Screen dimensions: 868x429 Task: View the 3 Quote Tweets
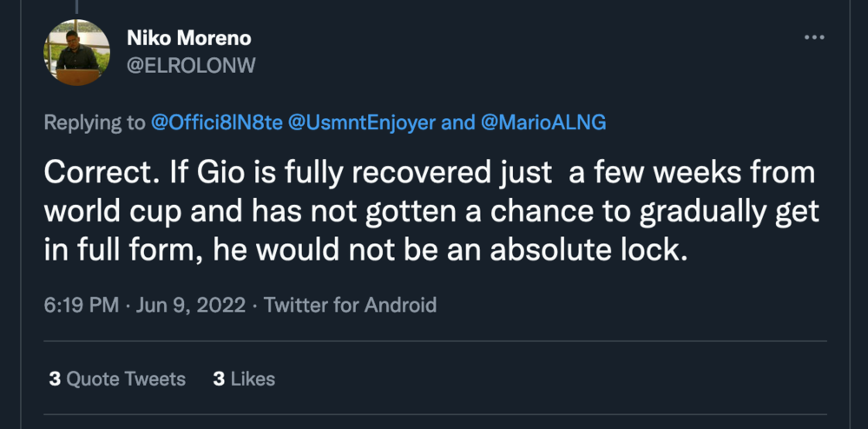tap(117, 379)
